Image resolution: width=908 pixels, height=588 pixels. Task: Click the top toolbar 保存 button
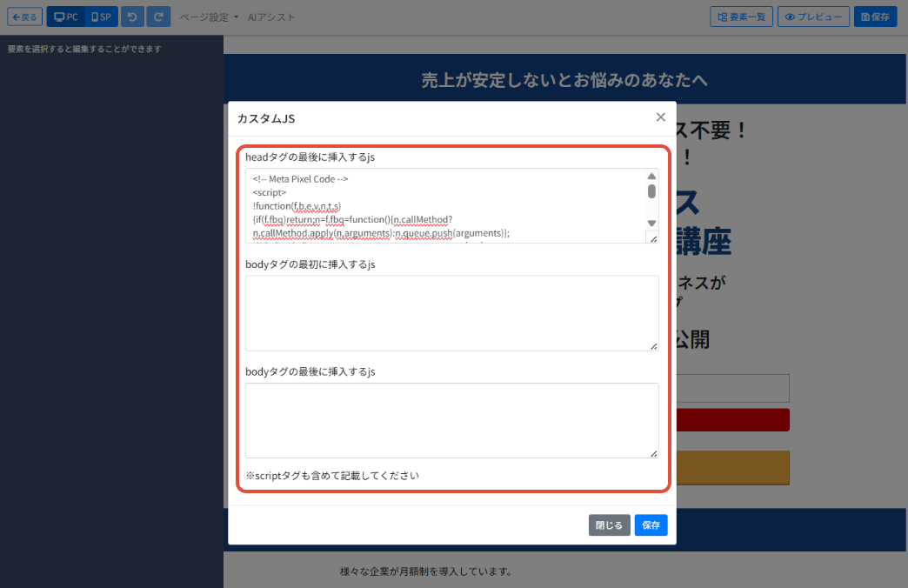click(875, 17)
